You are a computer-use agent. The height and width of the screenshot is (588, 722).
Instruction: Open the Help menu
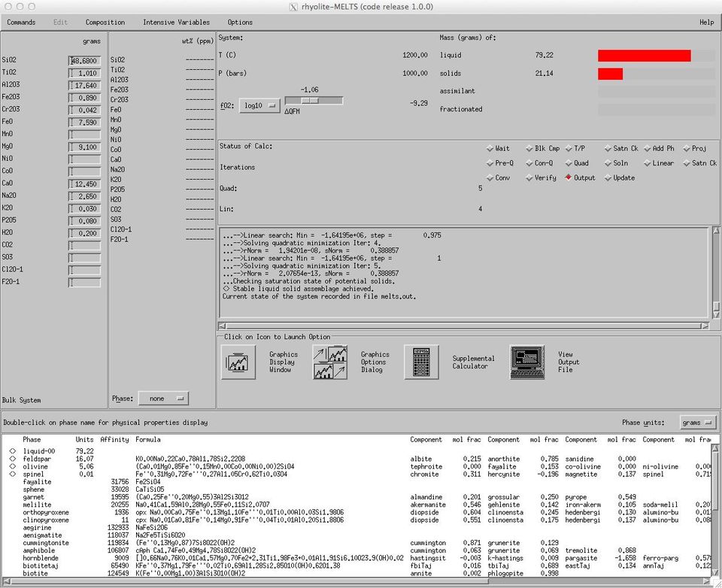pyautogui.click(x=706, y=23)
